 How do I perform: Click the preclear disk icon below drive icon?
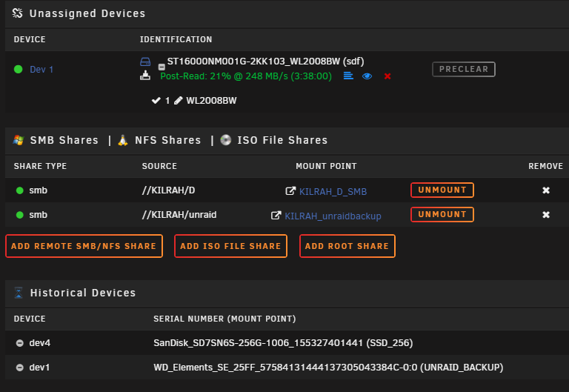[145, 76]
